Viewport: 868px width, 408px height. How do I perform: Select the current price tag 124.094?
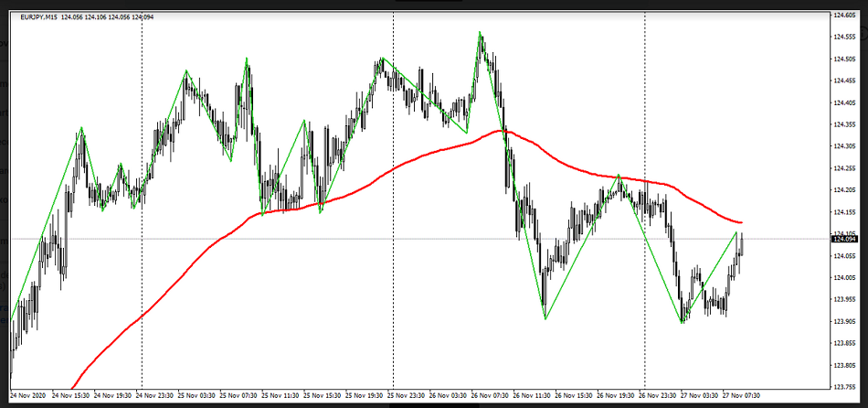844,239
